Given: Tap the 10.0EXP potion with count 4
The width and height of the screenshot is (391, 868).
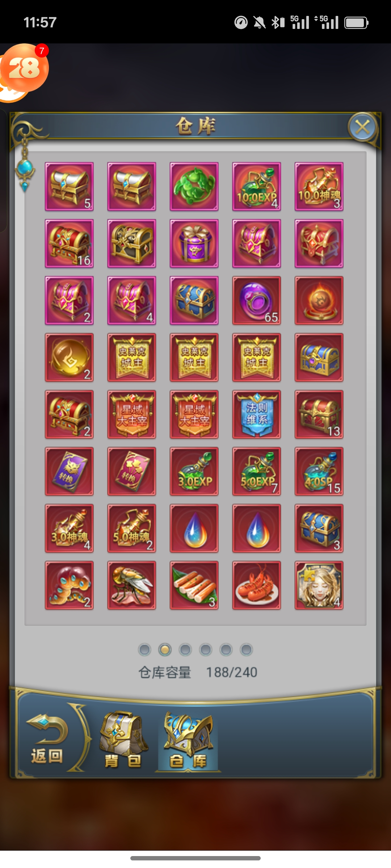Looking at the screenshot, I should (x=256, y=186).
